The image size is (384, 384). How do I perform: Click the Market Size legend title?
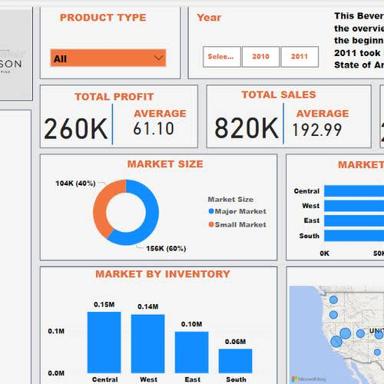(231, 199)
